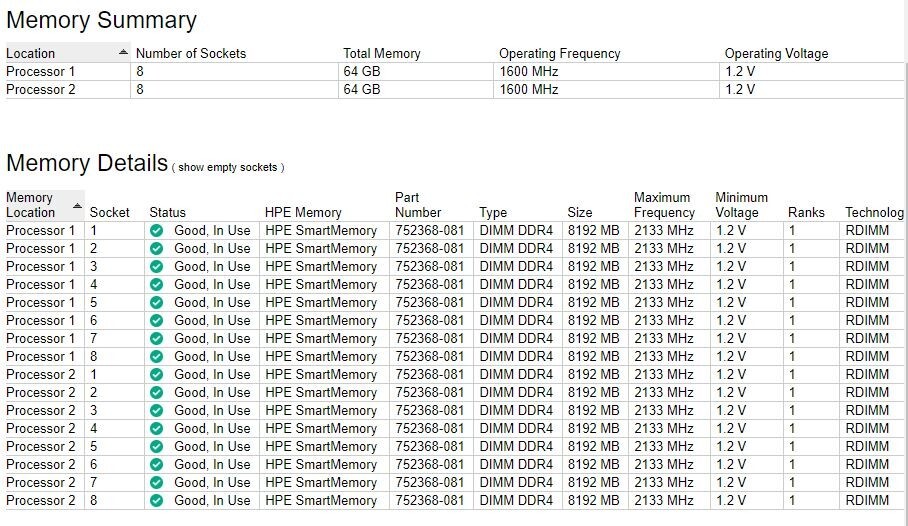Sort details by Part Number header
The image size is (908, 526).
tap(417, 205)
